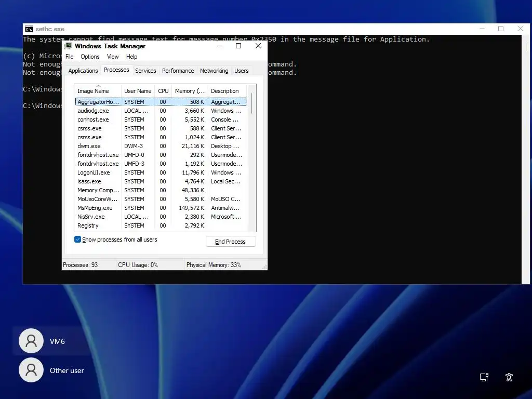Select the NisSrv.exe process
This screenshot has height=399, width=532.
161,217
